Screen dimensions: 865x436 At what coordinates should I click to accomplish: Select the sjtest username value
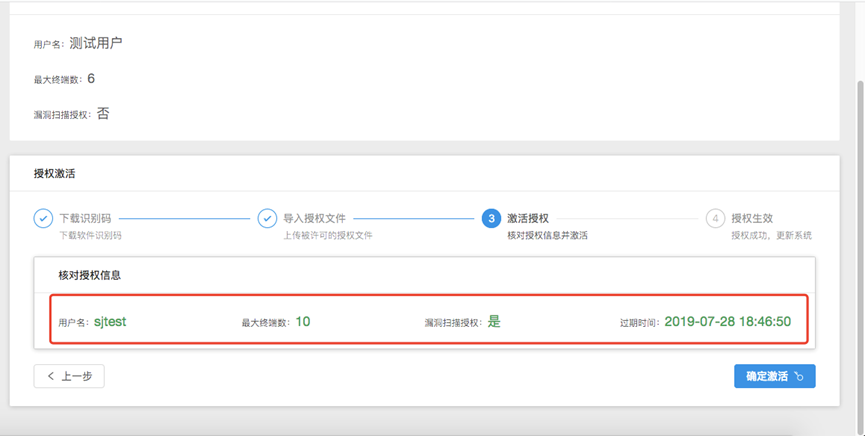[x=110, y=322]
